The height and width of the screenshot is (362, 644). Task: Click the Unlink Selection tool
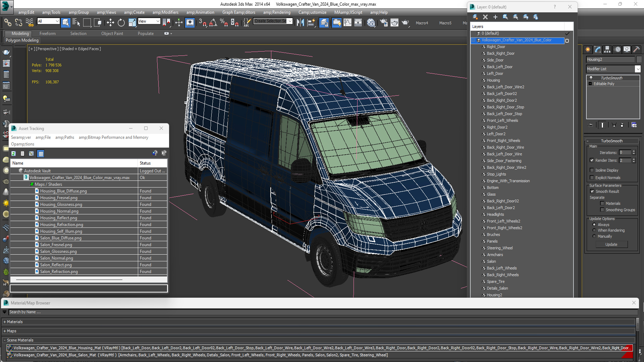(x=18, y=22)
